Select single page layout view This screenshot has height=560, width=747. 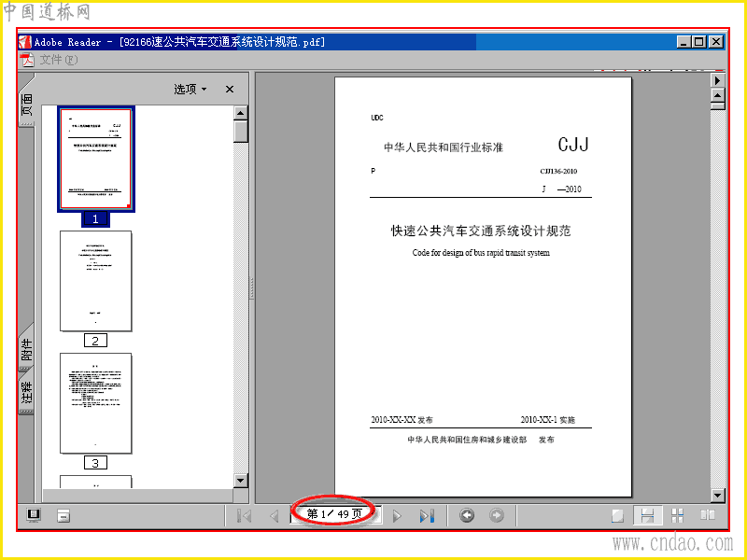point(617,516)
